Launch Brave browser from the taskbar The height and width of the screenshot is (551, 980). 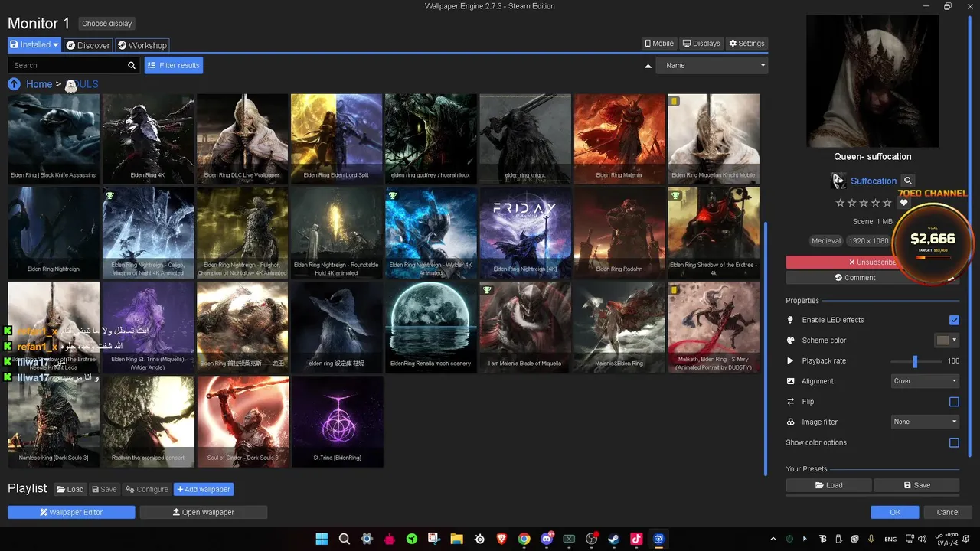[x=501, y=539]
